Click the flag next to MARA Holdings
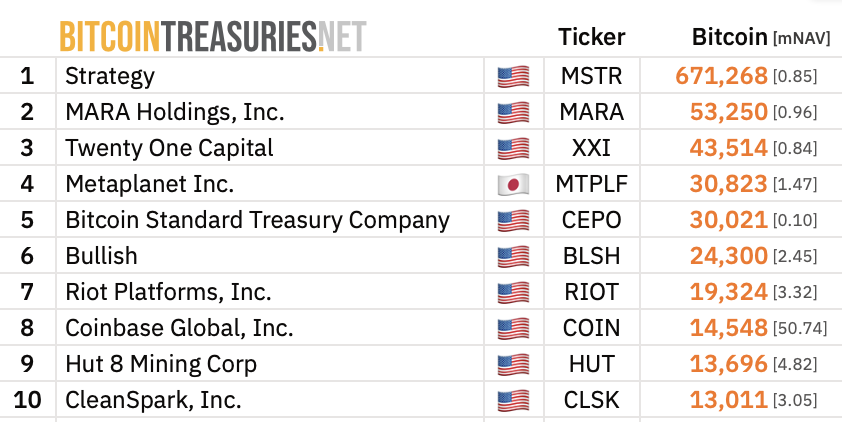Image resolution: width=842 pixels, height=422 pixels. (x=513, y=112)
